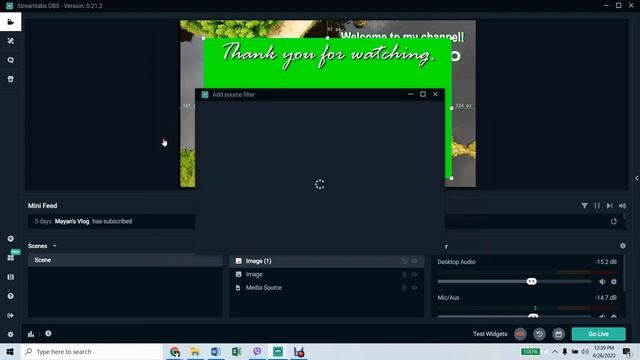Start recording with the REC button

coord(520,334)
